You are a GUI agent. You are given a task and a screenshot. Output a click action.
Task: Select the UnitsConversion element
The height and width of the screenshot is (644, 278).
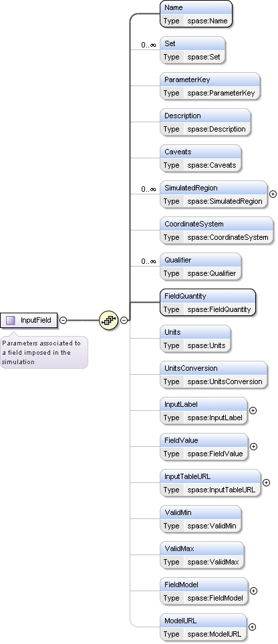click(214, 375)
